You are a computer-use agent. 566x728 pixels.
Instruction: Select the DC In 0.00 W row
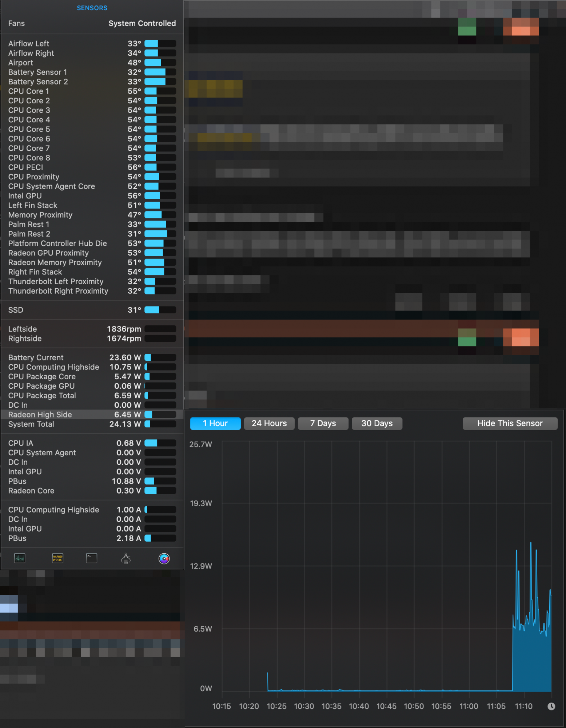tap(92, 405)
